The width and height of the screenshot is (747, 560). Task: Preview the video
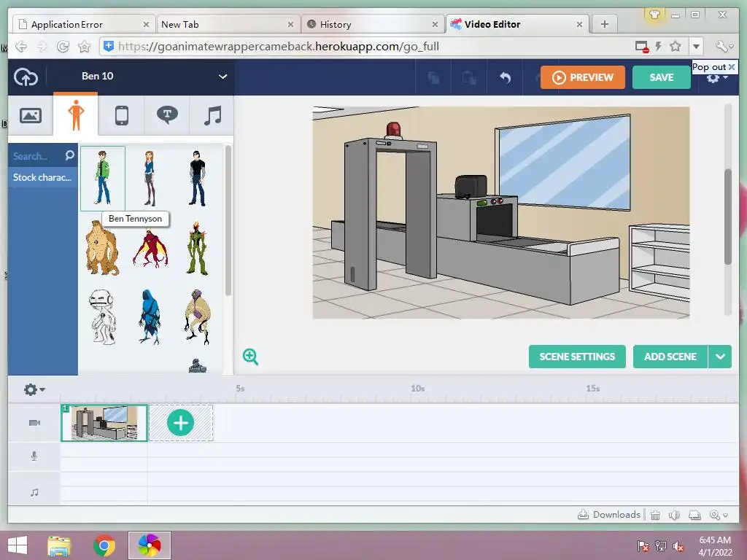[583, 77]
